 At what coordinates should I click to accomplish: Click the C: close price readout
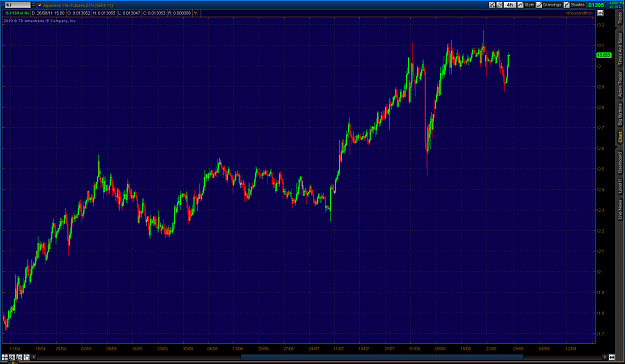click(x=154, y=13)
